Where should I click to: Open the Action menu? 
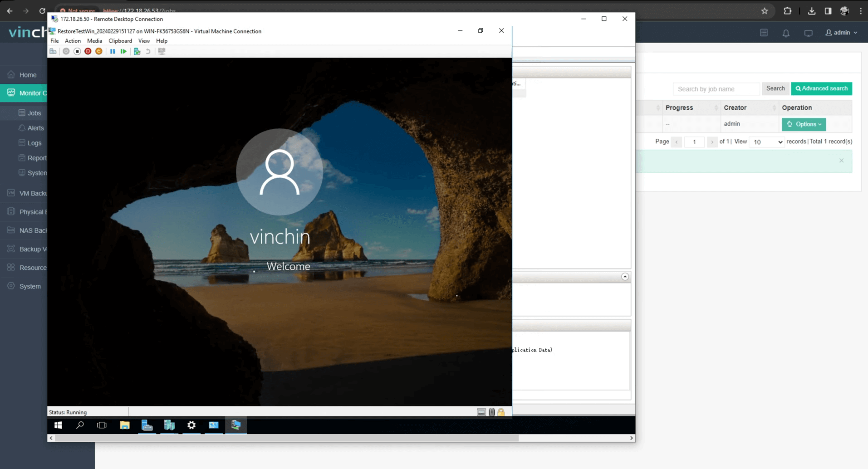pos(73,41)
